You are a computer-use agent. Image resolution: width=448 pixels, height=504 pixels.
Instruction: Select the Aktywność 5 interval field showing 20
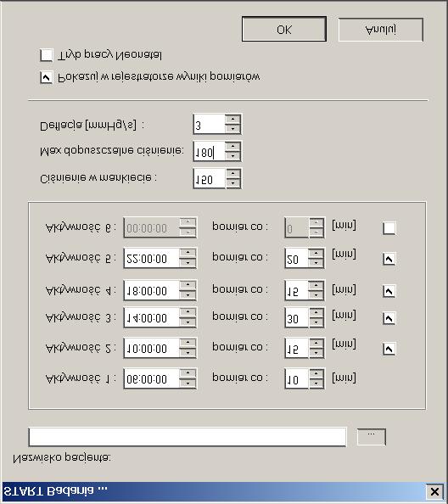[x=296, y=259]
